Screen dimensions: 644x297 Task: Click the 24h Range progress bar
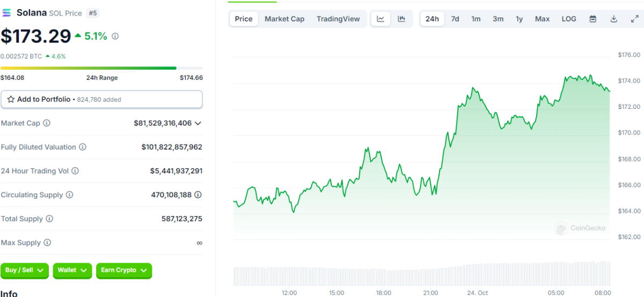point(101,68)
